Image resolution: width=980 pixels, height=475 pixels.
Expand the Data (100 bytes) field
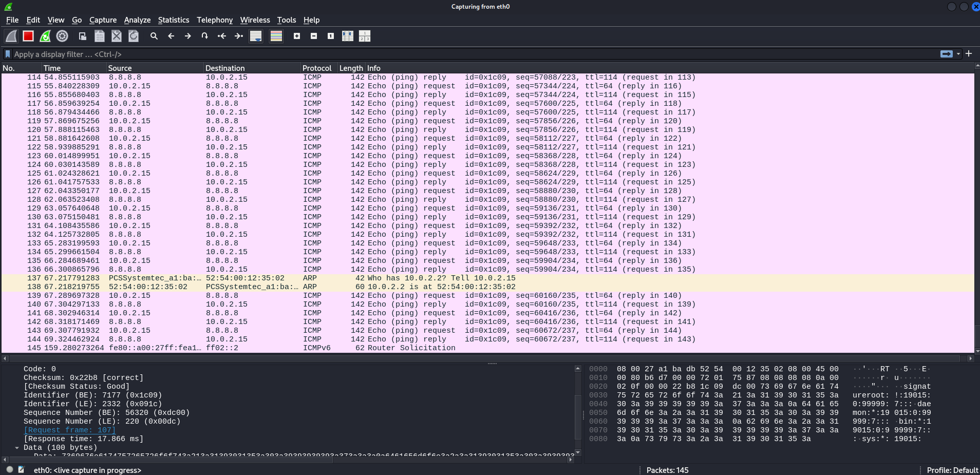click(x=17, y=447)
